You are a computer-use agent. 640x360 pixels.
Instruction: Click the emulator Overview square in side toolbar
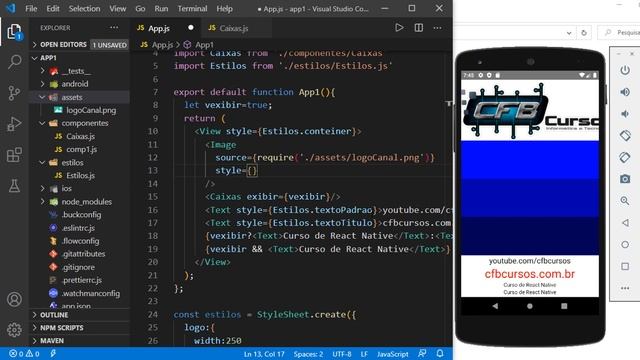(625, 267)
